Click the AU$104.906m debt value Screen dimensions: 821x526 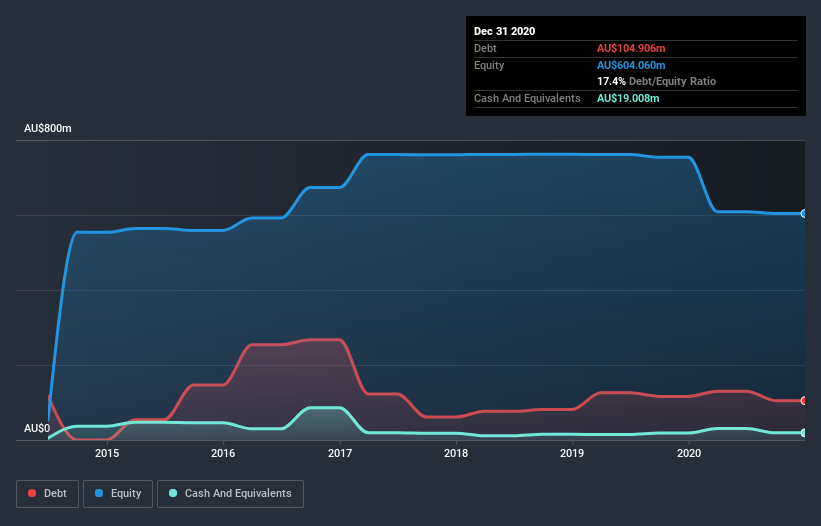(631, 48)
